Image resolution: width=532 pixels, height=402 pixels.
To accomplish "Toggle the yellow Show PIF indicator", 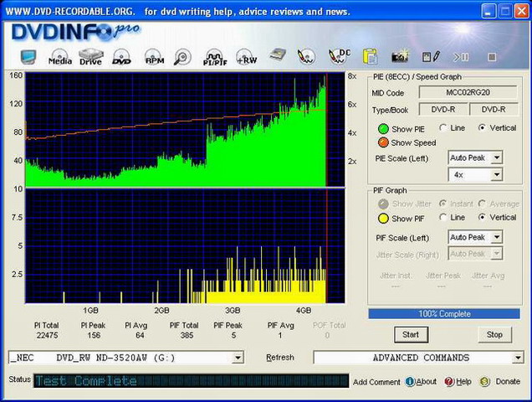I will [x=383, y=219].
